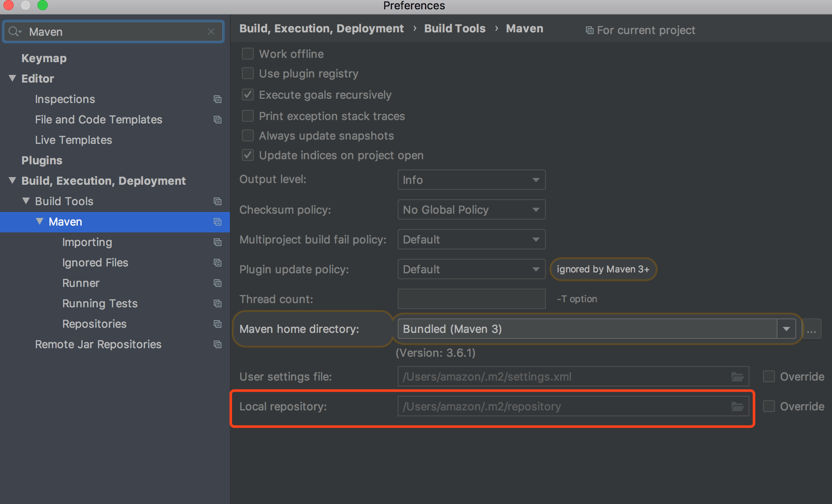Screen dimensions: 832x504
Task: Select Inspections in the settings tree
Action: (65, 99)
